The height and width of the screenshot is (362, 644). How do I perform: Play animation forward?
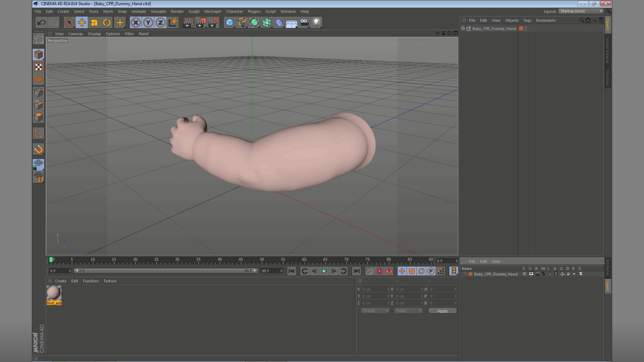(324, 271)
